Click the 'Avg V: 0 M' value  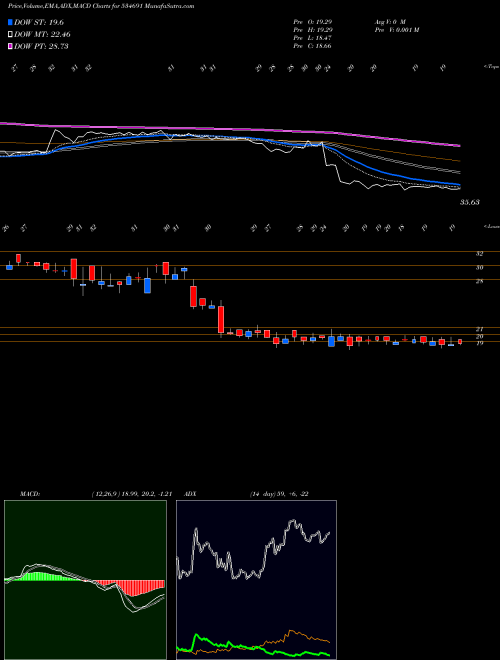point(389,21)
